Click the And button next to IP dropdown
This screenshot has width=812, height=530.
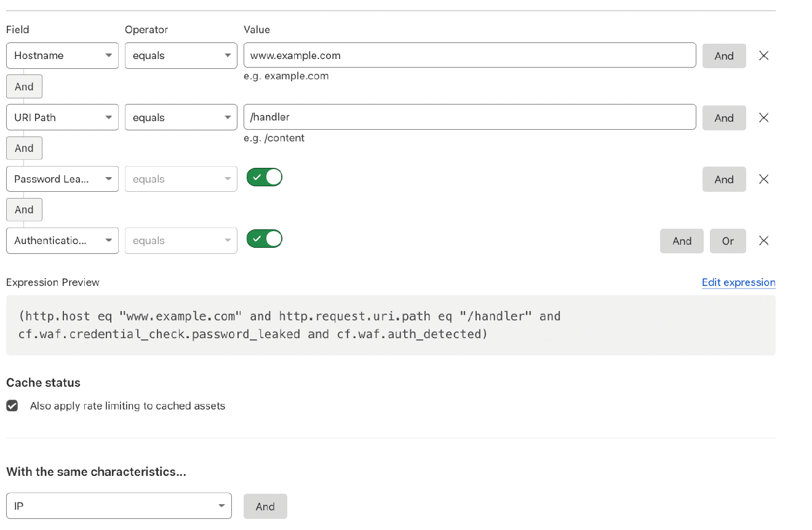click(265, 506)
